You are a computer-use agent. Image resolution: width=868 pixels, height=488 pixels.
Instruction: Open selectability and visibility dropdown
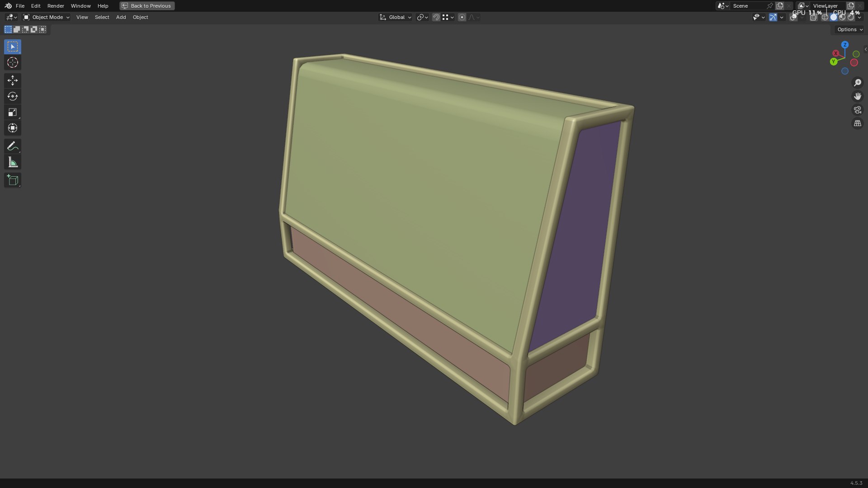[759, 17]
